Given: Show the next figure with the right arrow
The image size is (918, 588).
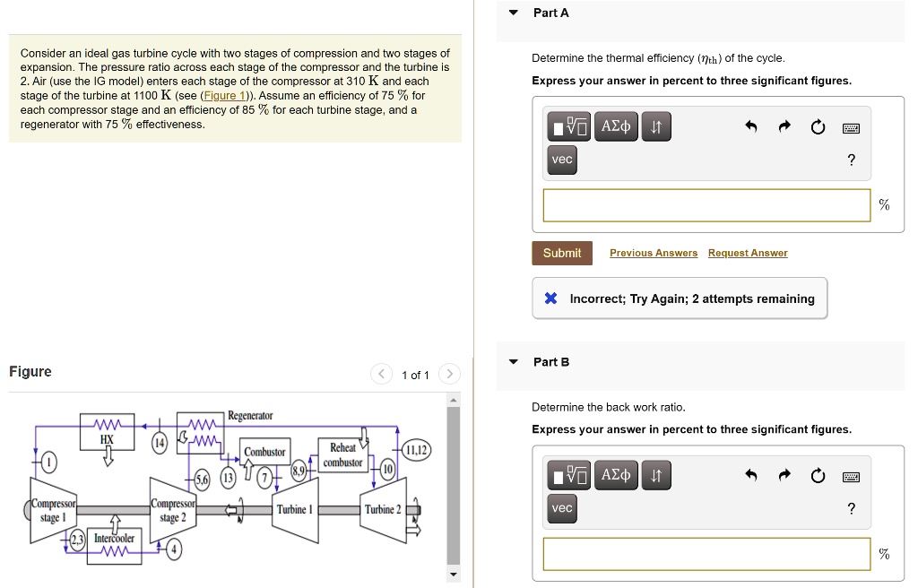Looking at the screenshot, I should point(448,374).
